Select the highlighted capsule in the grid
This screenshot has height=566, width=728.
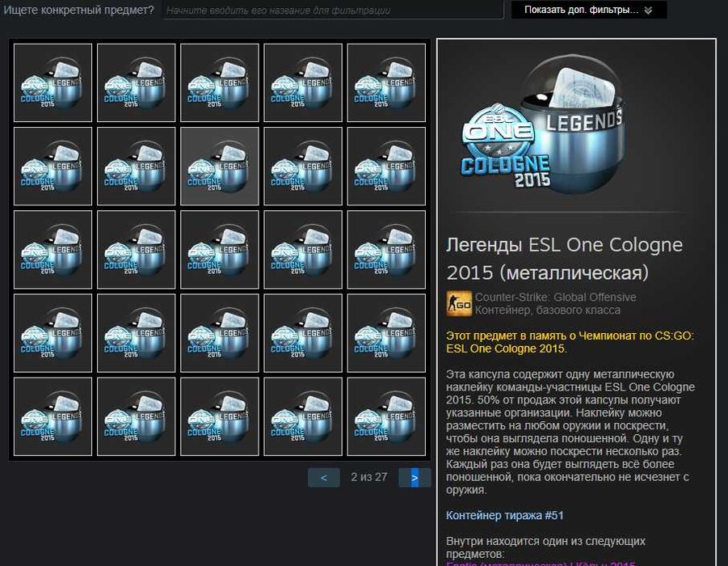pos(220,167)
